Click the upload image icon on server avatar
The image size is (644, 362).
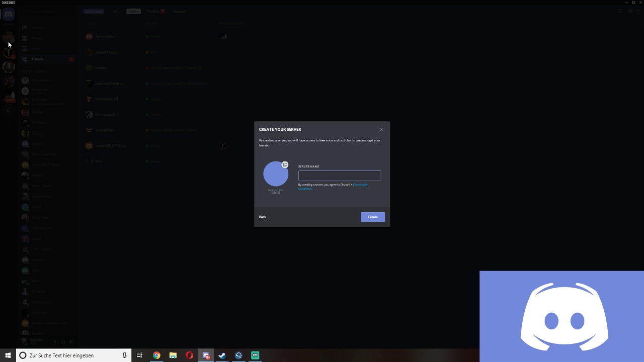pos(285,164)
